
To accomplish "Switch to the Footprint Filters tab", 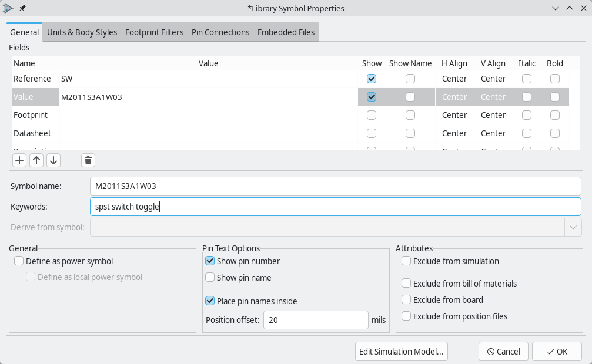I will (x=154, y=32).
